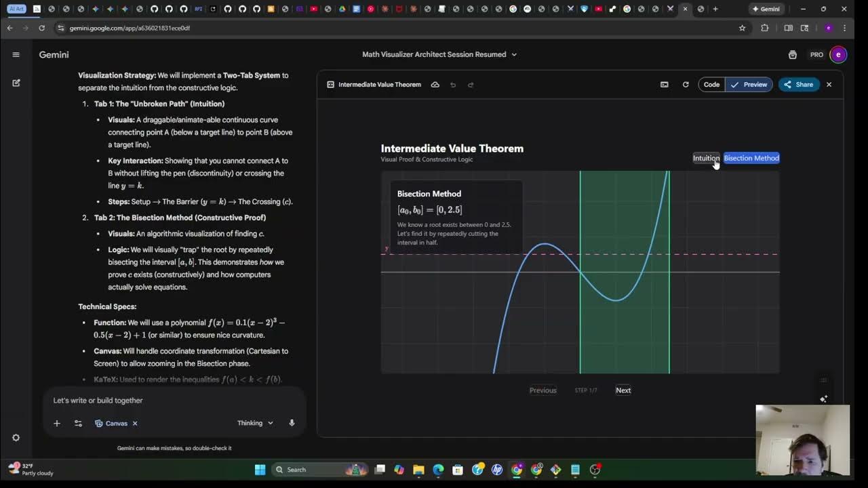Start a new chat with the compose icon
Viewport: 868px width, 488px height.
[16, 83]
